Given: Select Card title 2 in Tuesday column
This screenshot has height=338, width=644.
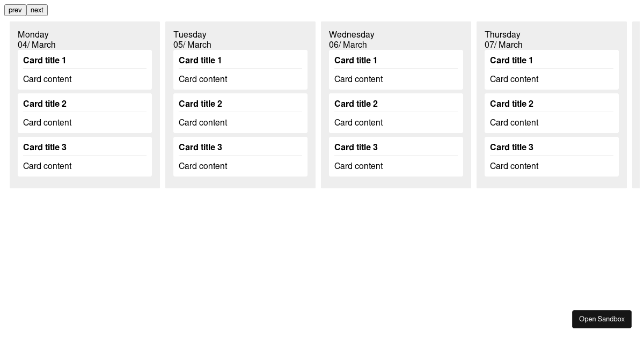Looking at the screenshot, I should [x=200, y=104].
